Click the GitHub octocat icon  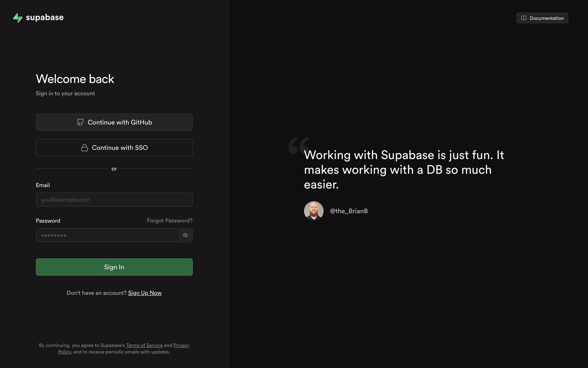point(80,122)
